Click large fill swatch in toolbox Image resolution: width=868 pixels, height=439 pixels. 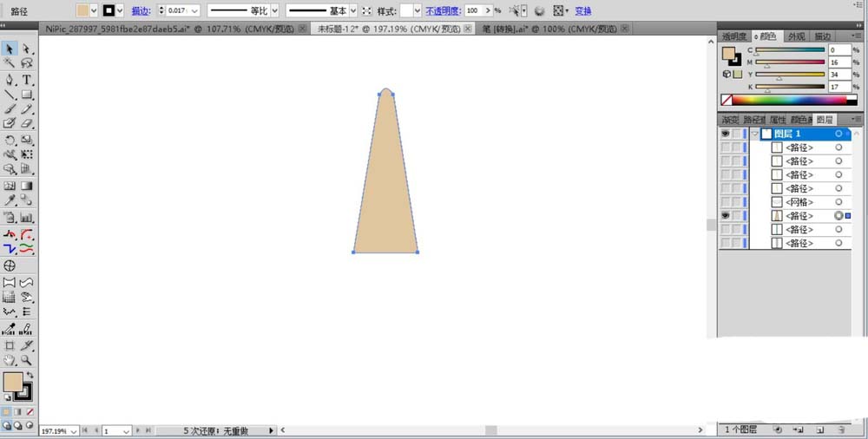pyautogui.click(x=13, y=383)
